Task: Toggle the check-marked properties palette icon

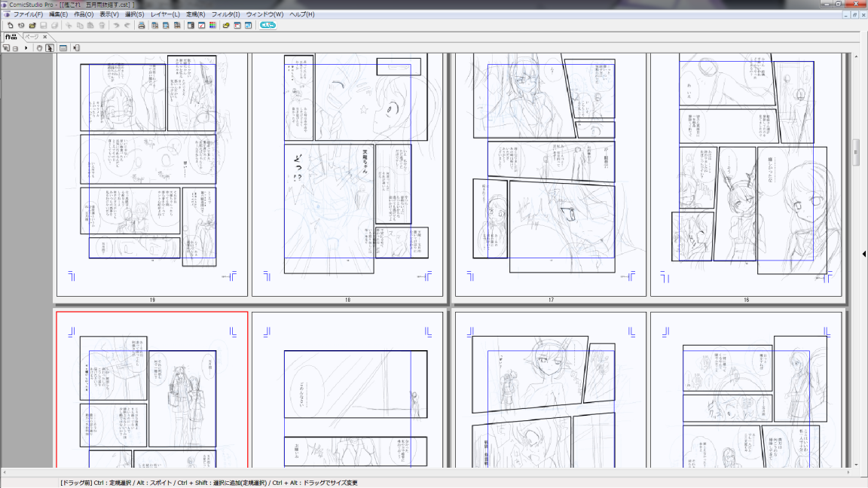Action: [201, 26]
